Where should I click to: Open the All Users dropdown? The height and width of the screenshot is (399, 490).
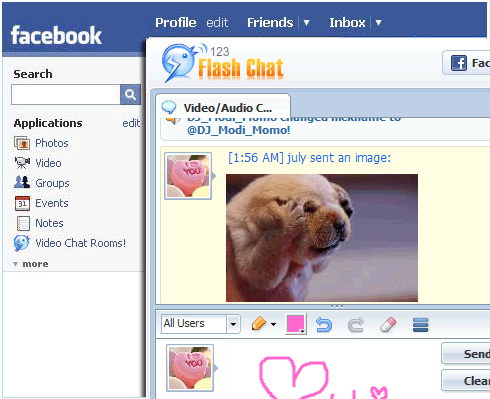(201, 324)
